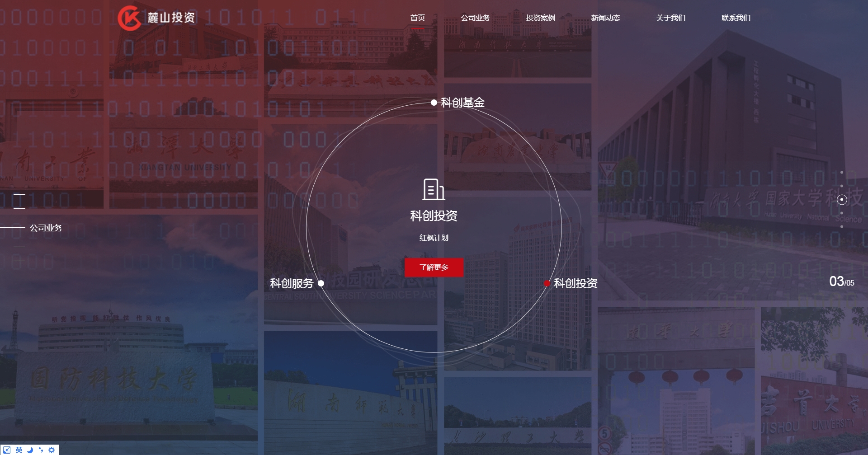The height and width of the screenshot is (455, 868).
Task: Jump to the first slide pagination dot
Action: 842,172
